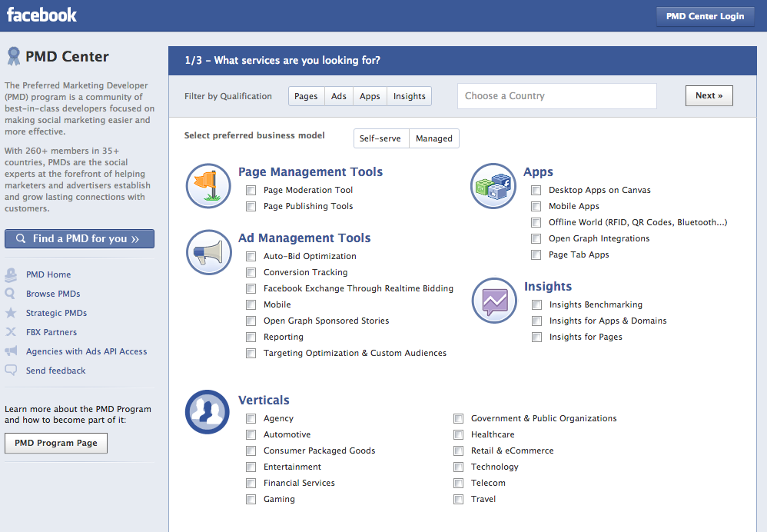Select the purple chart Insights icon
Viewport: 767px width, 532px height.
493,300
